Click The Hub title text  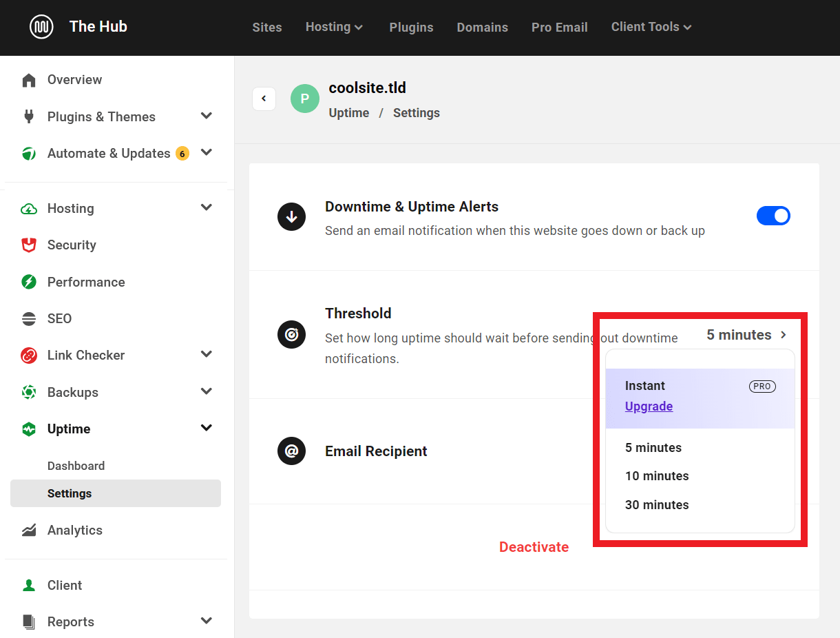pyautogui.click(x=98, y=27)
